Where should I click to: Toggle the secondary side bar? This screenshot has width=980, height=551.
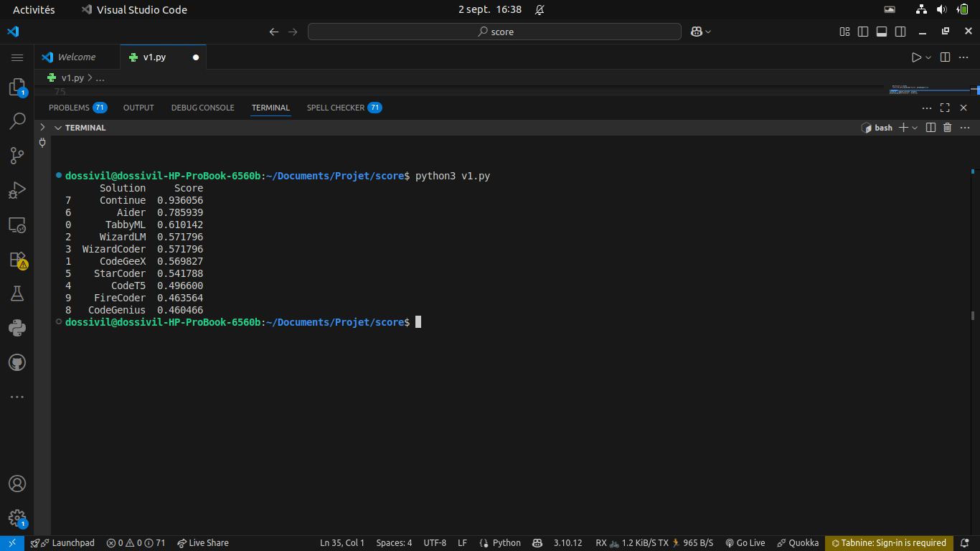(900, 32)
